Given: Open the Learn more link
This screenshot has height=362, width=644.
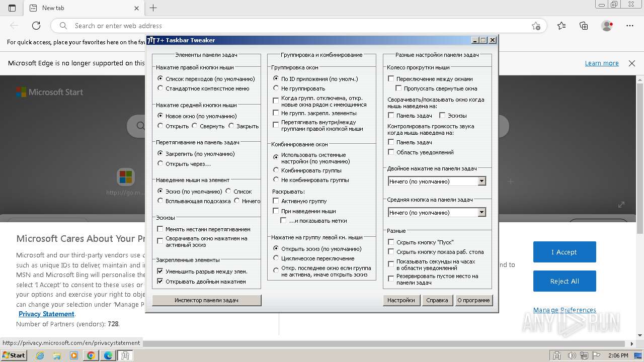Looking at the screenshot, I should 602,63.
